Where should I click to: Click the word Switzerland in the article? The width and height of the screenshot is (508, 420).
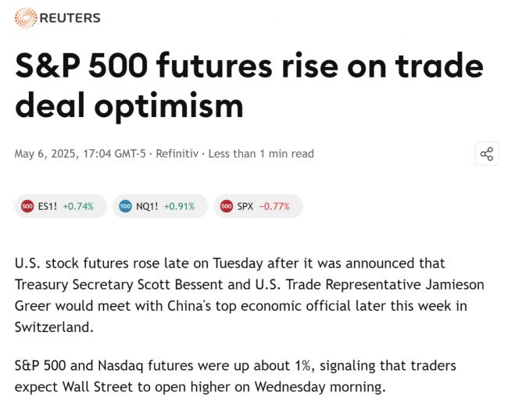54,327
